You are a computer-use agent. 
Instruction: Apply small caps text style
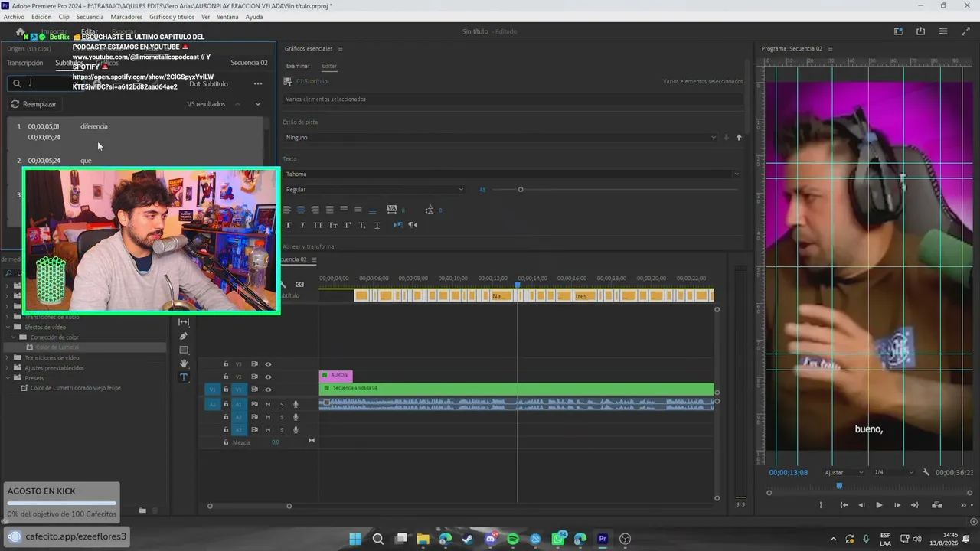pyautogui.click(x=332, y=225)
